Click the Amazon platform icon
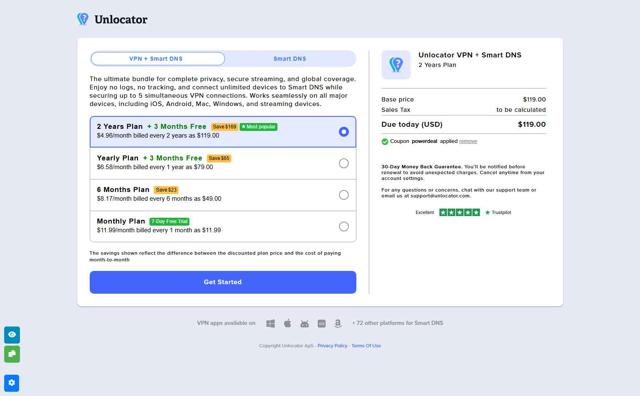 pos(338,323)
